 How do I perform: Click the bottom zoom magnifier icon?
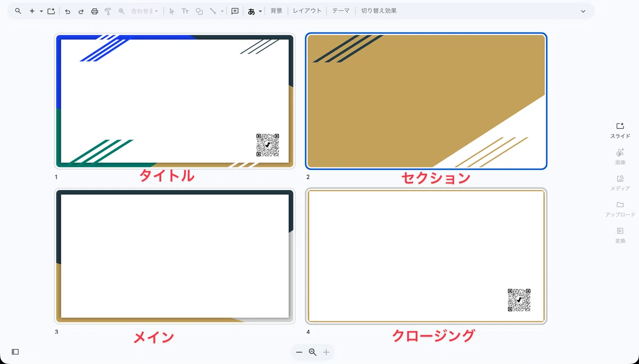point(313,352)
